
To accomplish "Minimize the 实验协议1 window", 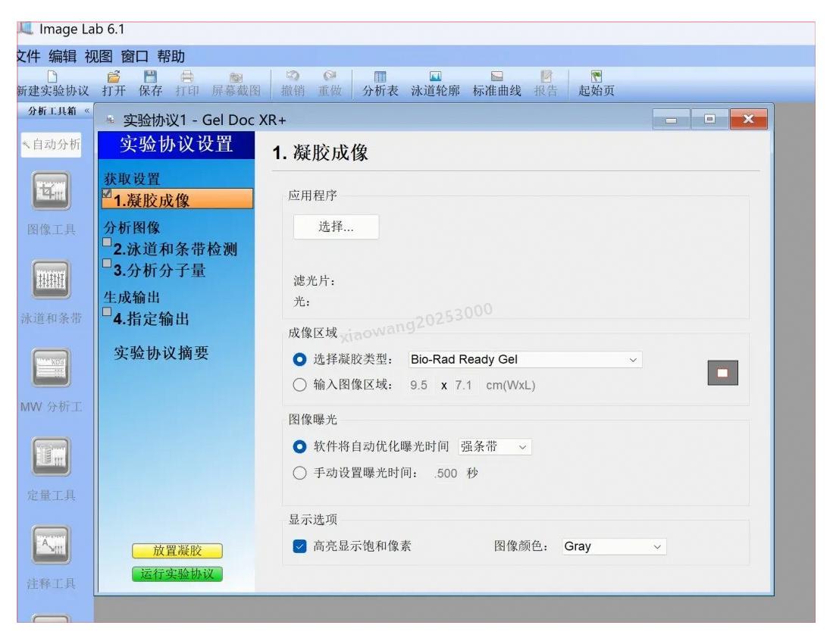I will (x=672, y=120).
